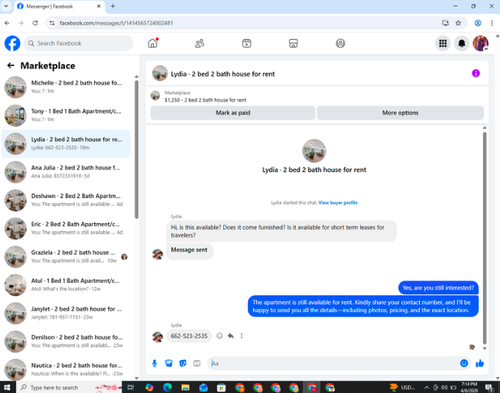500x393 pixels.
Task: Open Atul's conversation
Action: [66, 285]
